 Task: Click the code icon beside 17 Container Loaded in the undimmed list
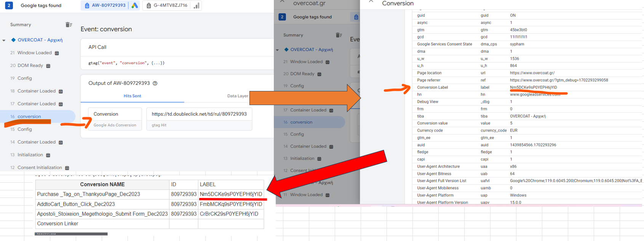click(61, 104)
